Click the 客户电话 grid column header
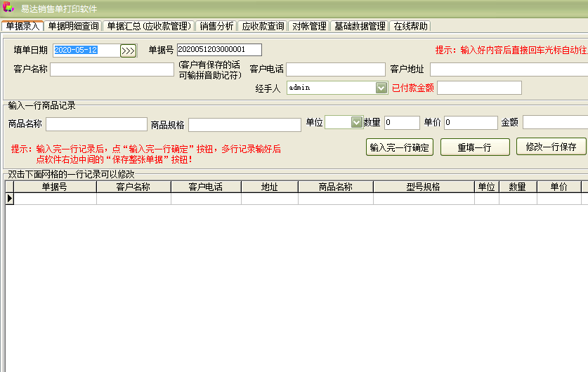 206,187
